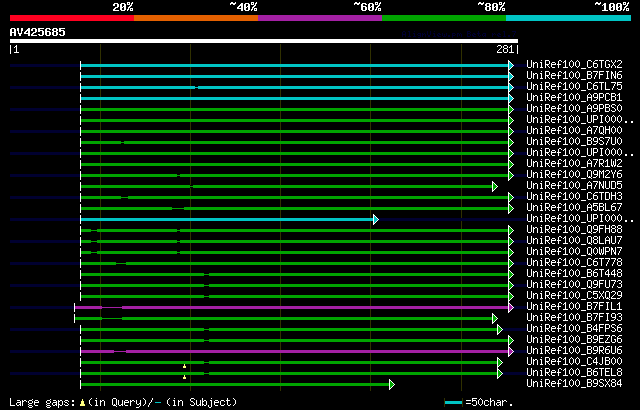This screenshot has height=410, width=640.
Task: Select the UniRef100_A9PCB1 hit label
Action: click(574, 98)
